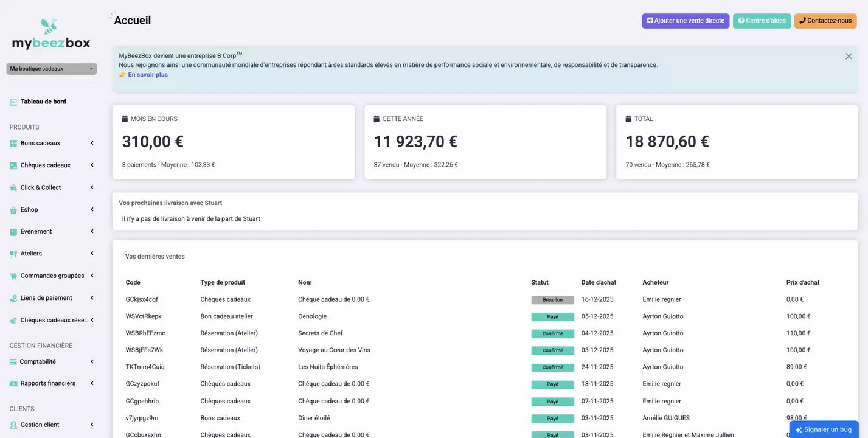Expand the Liens de paiement chevron

[x=92, y=297]
